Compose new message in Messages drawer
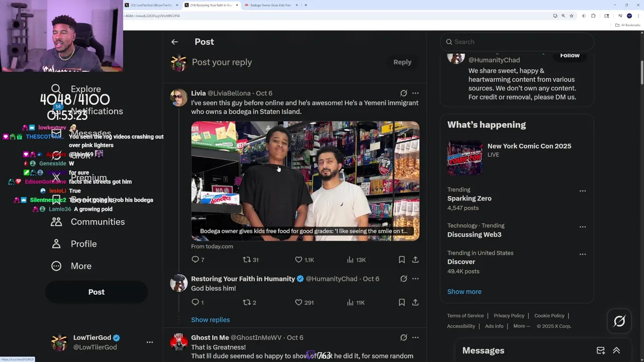644x362 pixels. click(x=601, y=350)
